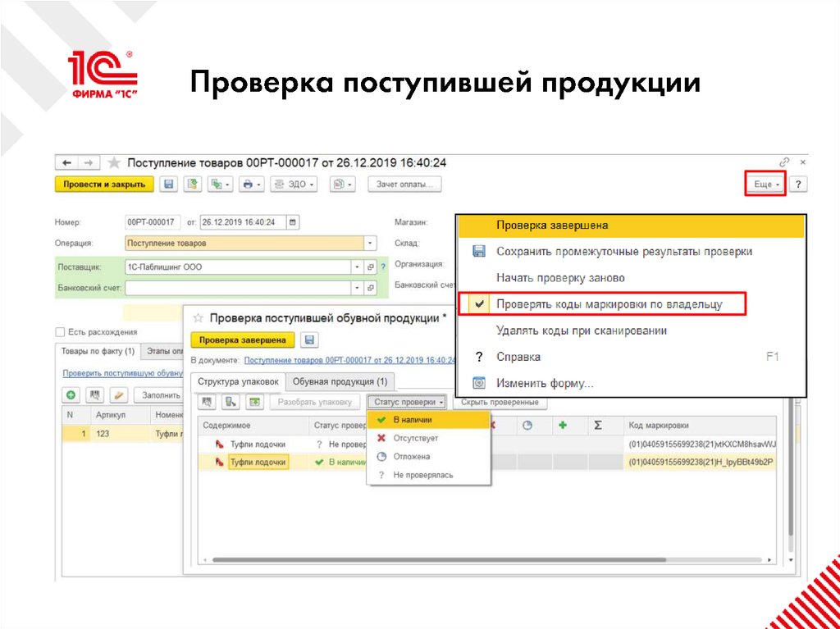The height and width of the screenshot is (629, 840).
Task: Expand the print button dropdown arrow
Action: 261,185
